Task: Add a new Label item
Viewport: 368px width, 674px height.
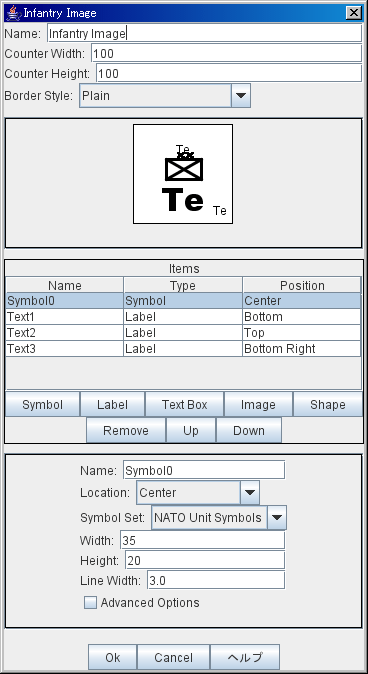Action: pos(113,404)
